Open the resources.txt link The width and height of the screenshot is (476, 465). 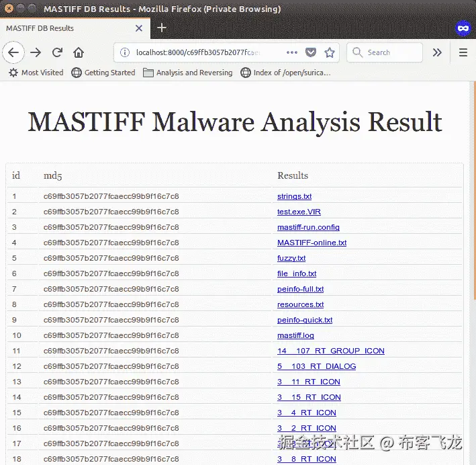[x=300, y=304]
